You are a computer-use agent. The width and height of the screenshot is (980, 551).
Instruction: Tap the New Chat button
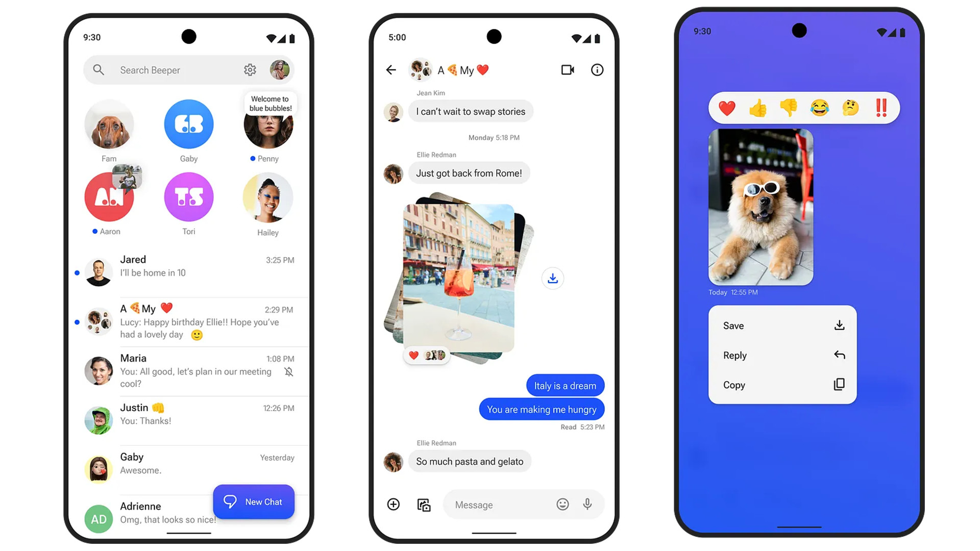[255, 502]
